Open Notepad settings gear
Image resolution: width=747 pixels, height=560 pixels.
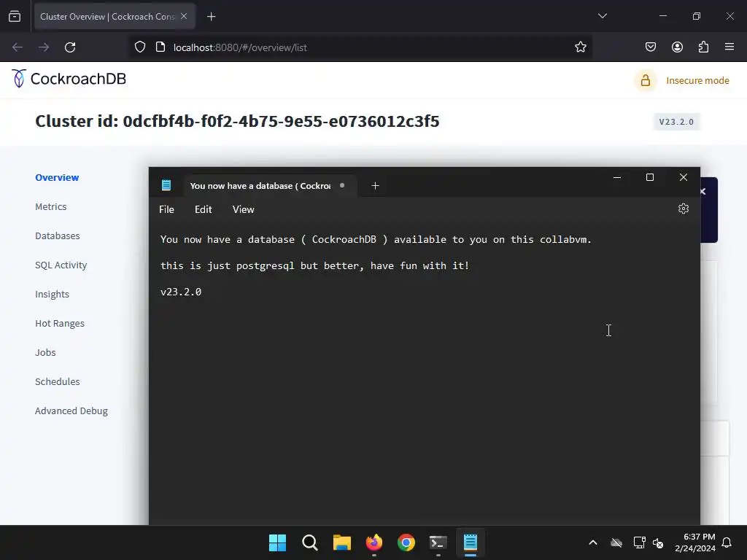pyautogui.click(x=683, y=209)
